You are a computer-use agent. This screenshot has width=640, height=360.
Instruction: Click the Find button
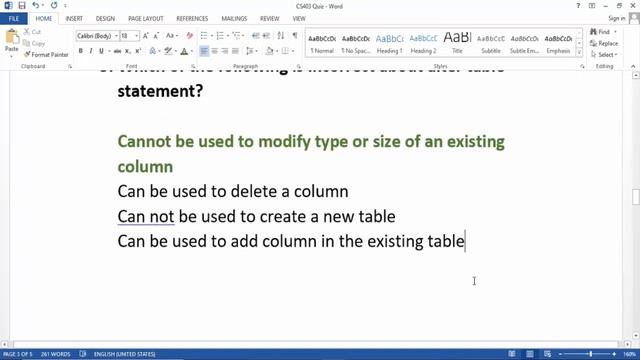[x=603, y=32]
